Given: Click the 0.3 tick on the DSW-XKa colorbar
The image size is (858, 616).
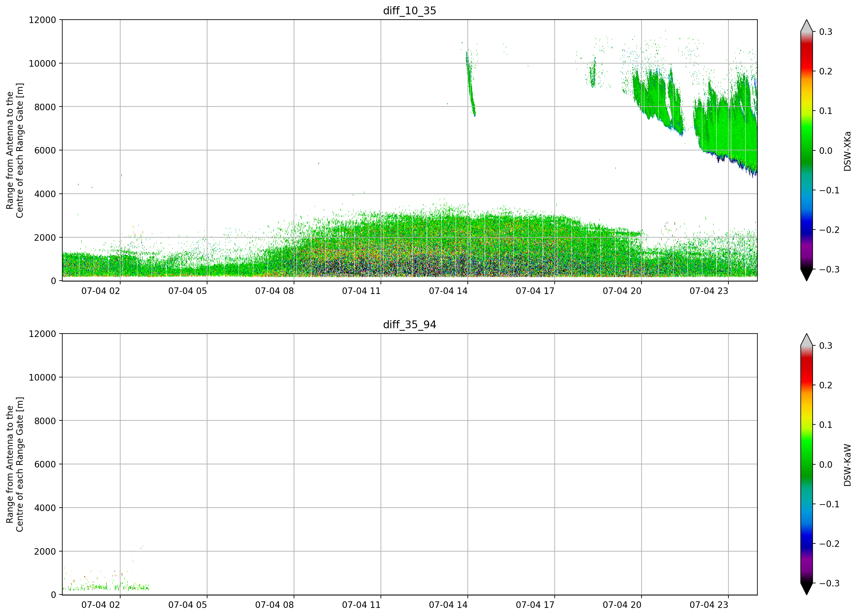Looking at the screenshot, I should click(826, 32).
